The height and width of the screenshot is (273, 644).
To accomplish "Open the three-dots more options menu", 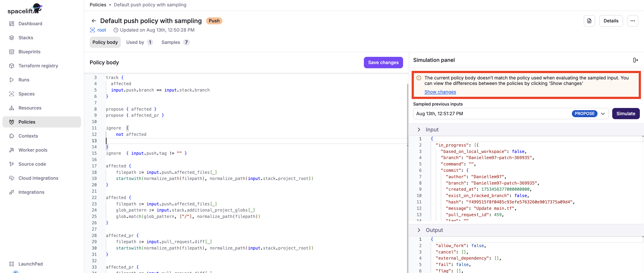I will pyautogui.click(x=632, y=21).
